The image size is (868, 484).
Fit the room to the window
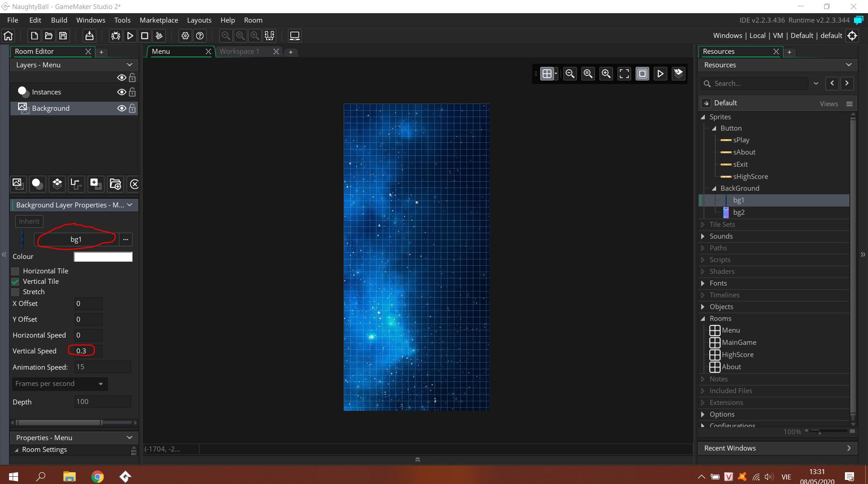(624, 74)
